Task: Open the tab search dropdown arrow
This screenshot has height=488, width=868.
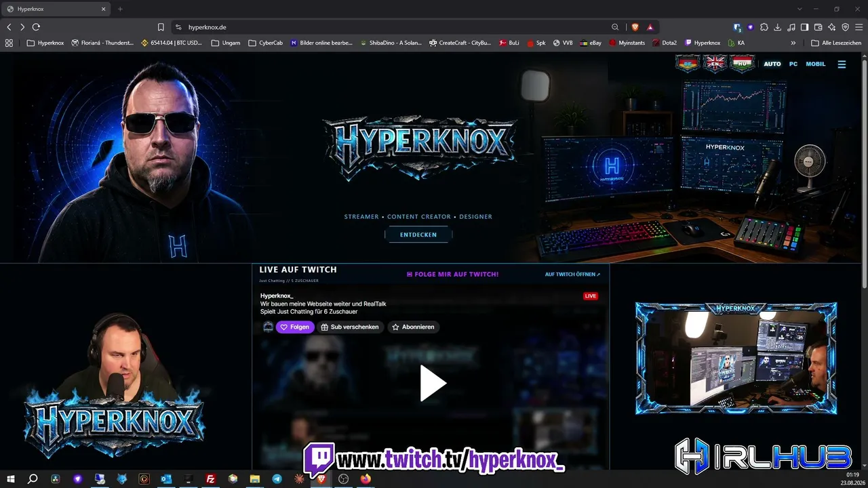Action: 800,9
